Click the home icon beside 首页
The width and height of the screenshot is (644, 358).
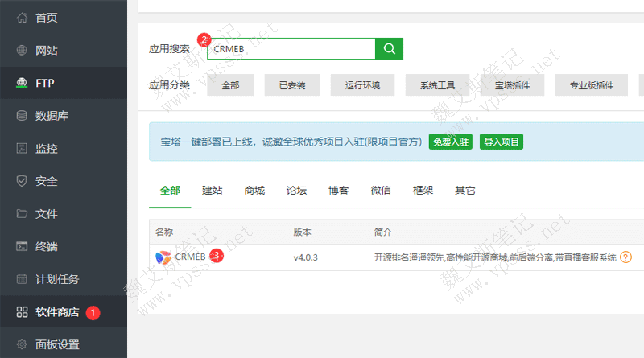pos(22,18)
